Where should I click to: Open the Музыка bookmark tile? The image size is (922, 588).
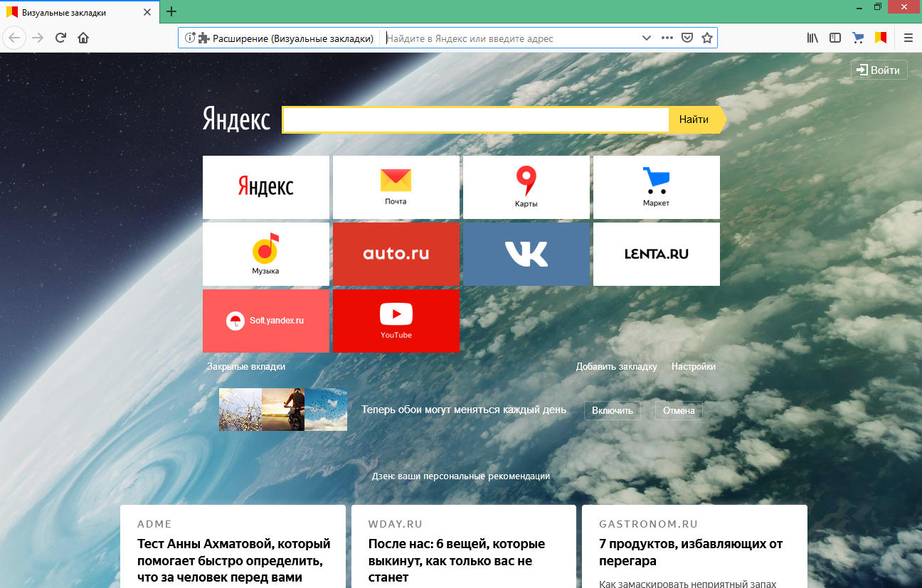tap(265, 254)
